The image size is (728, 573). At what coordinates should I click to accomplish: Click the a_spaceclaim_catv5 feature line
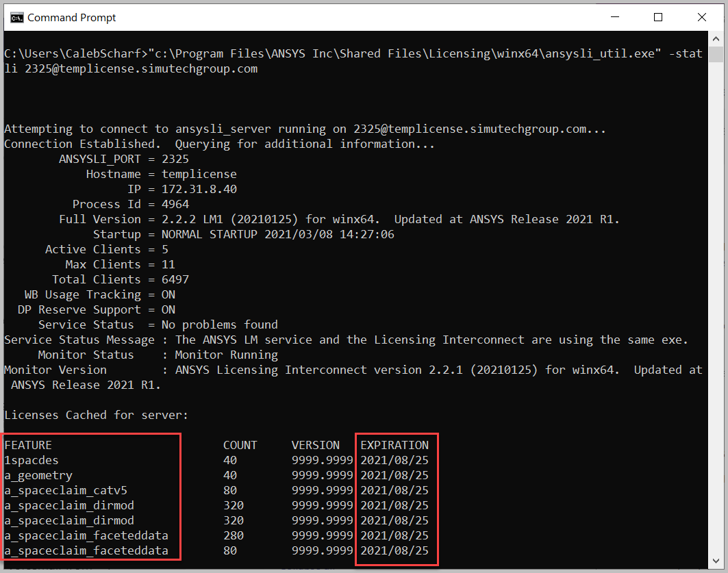64,490
